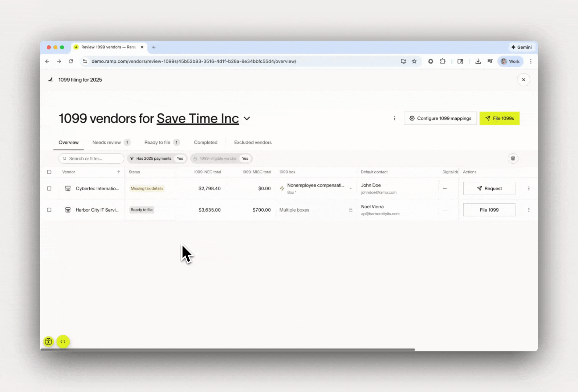Switch to the Excluded vendors tab

coord(253,142)
